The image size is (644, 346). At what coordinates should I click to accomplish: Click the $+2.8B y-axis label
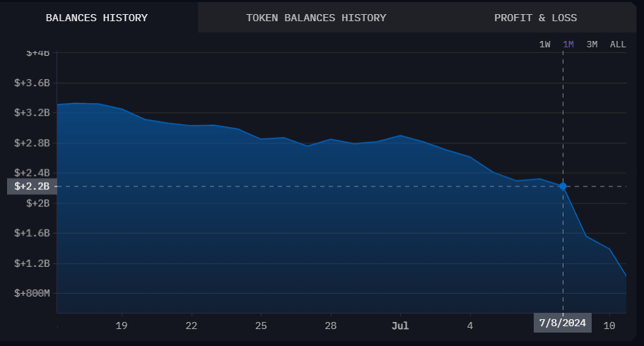(x=32, y=143)
